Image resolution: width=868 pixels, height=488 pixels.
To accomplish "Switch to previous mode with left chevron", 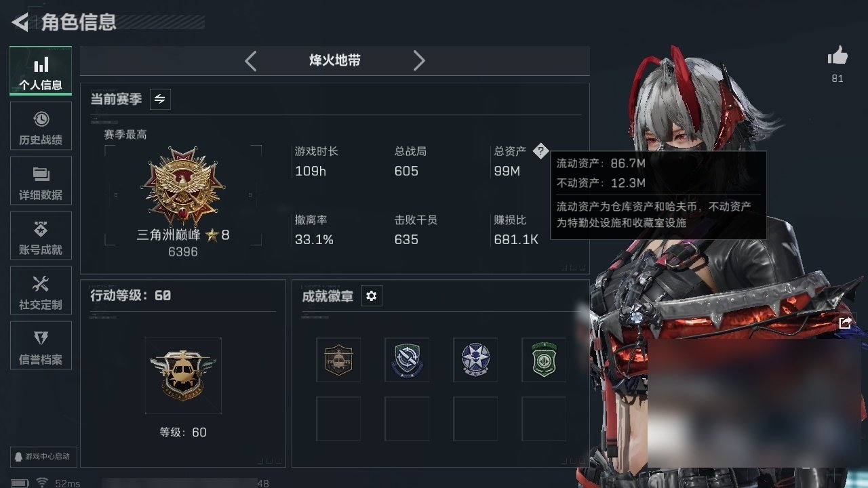I will [251, 61].
